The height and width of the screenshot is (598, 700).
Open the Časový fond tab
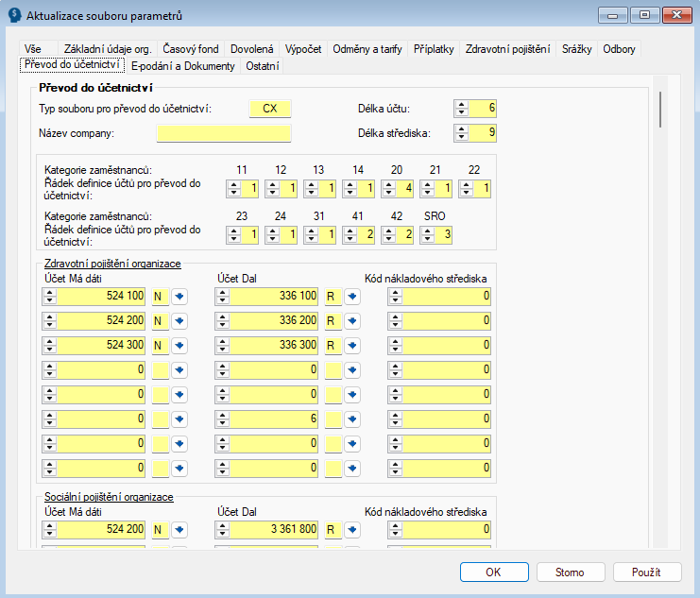click(x=191, y=49)
